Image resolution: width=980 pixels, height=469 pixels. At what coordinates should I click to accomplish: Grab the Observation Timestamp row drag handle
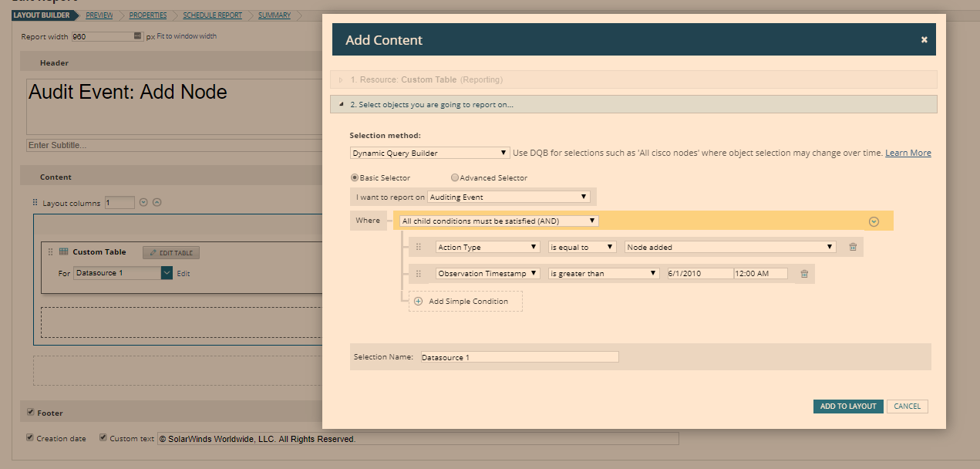coord(419,273)
